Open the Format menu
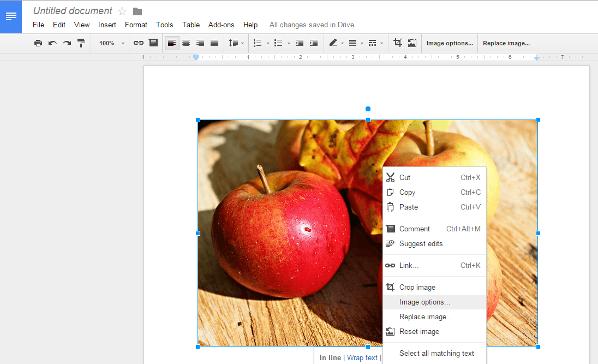This screenshot has width=598, height=364. coord(135,25)
